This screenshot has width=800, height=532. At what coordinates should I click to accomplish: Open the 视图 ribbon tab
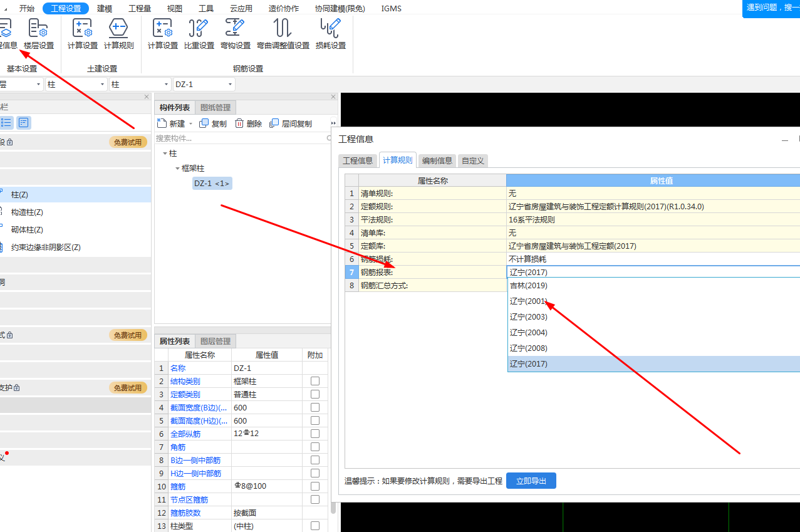[x=175, y=8]
